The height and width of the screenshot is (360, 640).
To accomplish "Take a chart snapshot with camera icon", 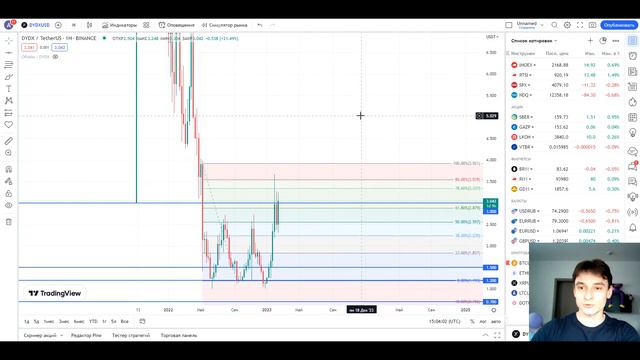I will [592, 25].
